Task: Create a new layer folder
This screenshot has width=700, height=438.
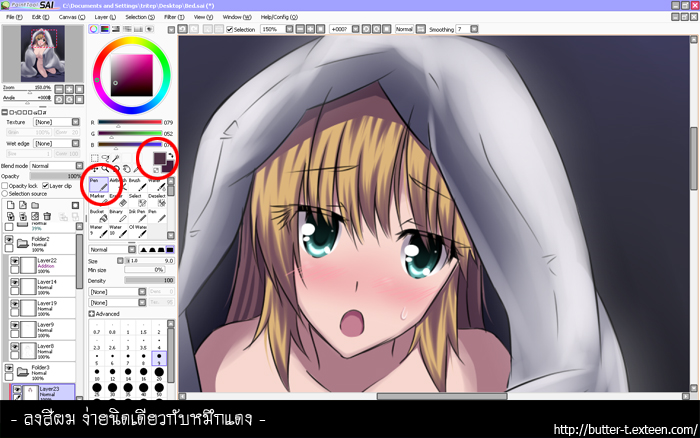Action: [35, 205]
